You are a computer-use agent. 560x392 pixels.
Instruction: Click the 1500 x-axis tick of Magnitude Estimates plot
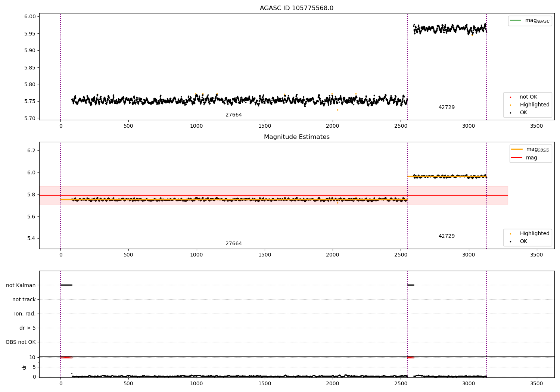[x=265, y=255]
